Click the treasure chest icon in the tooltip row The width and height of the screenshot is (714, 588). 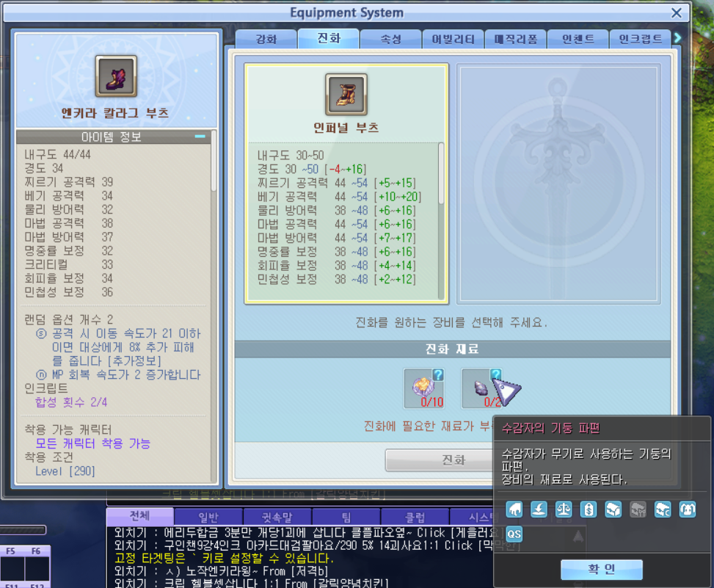click(612, 508)
